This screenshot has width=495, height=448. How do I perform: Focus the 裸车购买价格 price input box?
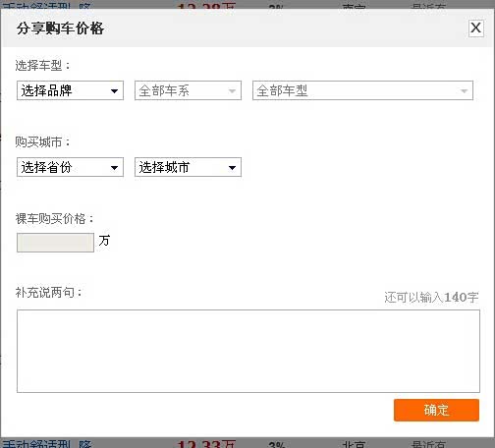pos(55,243)
